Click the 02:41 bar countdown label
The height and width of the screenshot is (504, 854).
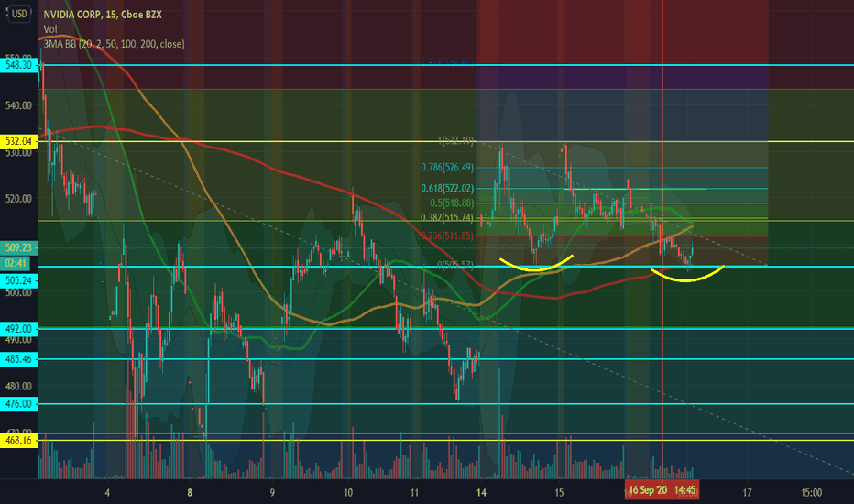click(x=16, y=263)
